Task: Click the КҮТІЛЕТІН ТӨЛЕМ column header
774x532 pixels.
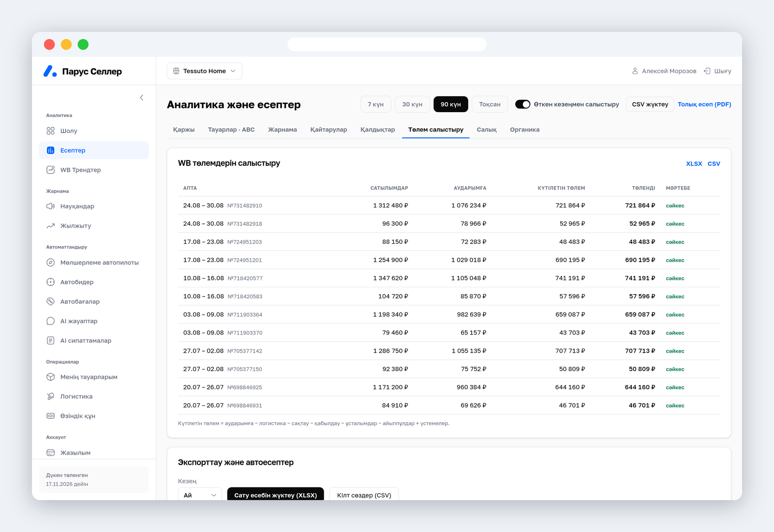Action: pos(562,188)
